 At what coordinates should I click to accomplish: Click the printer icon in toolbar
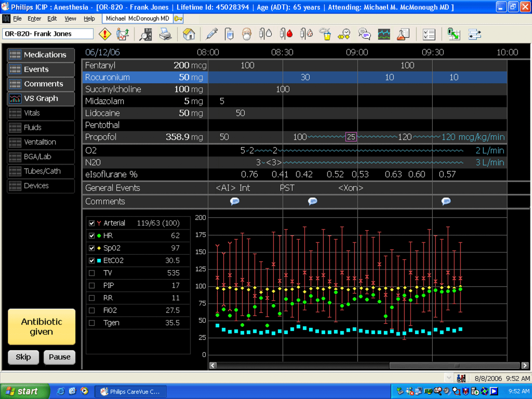[x=165, y=34]
